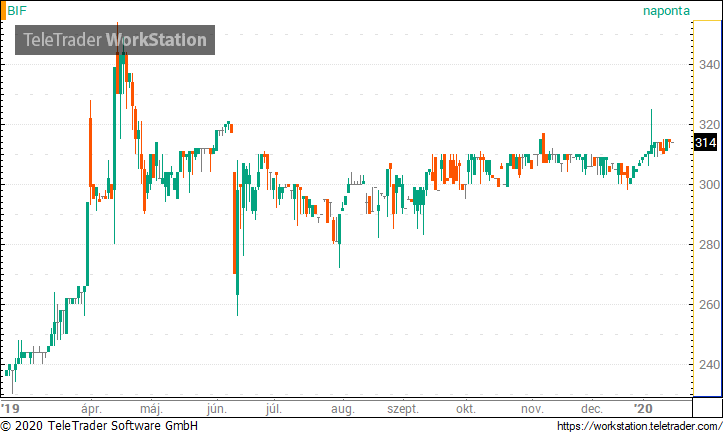Click the 2020 TeleTrader Software GmbH copyright text
Screen dimensions: 723x435
pos(99,426)
